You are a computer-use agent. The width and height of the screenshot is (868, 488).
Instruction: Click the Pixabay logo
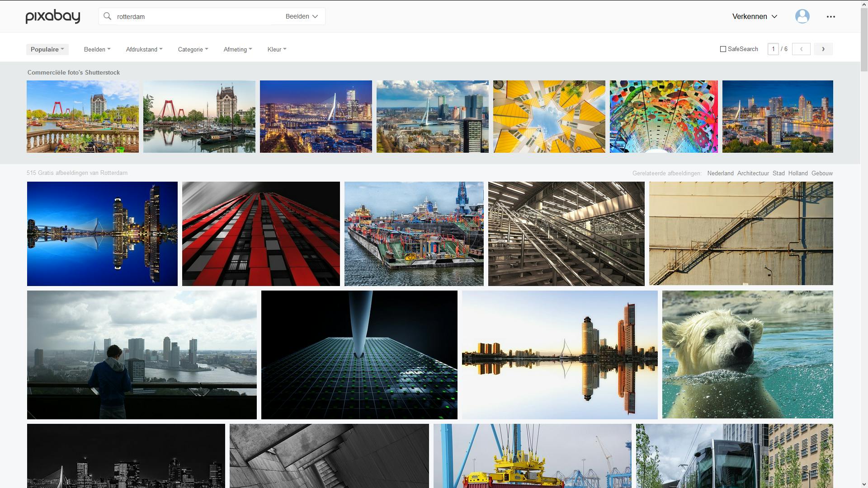pyautogui.click(x=52, y=16)
